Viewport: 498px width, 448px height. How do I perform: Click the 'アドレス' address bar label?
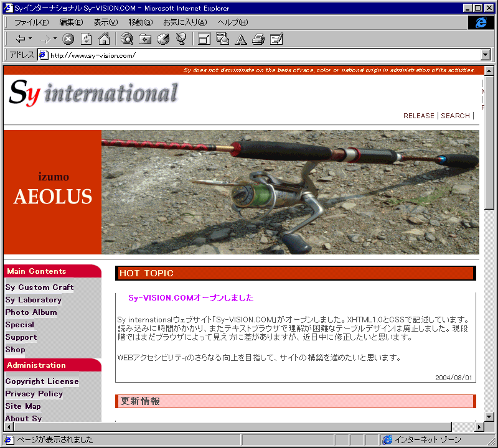pyautogui.click(x=22, y=55)
